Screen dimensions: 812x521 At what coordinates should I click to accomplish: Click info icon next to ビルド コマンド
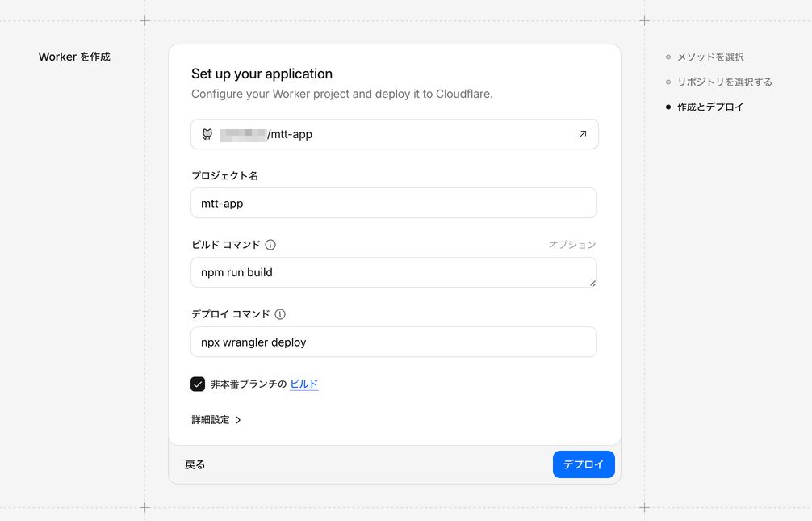pos(270,245)
